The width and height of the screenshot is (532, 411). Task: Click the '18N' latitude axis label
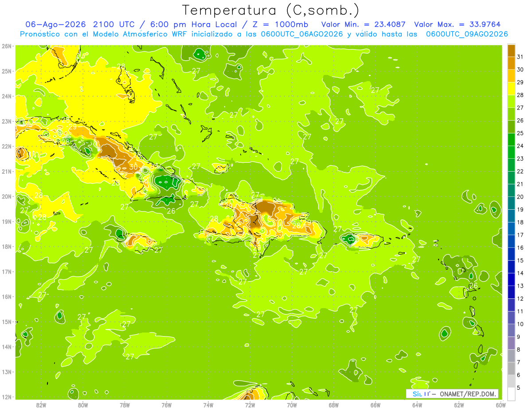[6, 247]
